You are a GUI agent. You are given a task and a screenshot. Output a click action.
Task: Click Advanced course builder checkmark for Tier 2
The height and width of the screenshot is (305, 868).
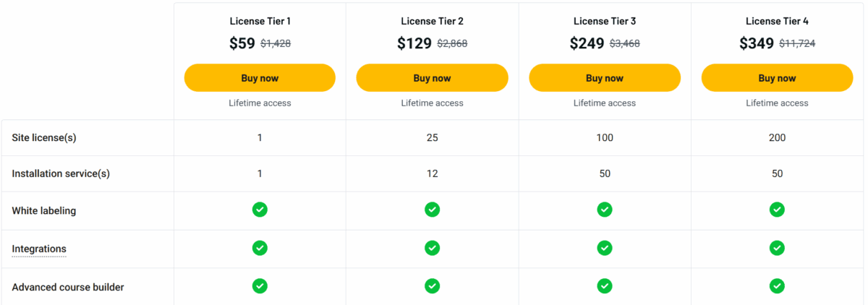point(432,286)
